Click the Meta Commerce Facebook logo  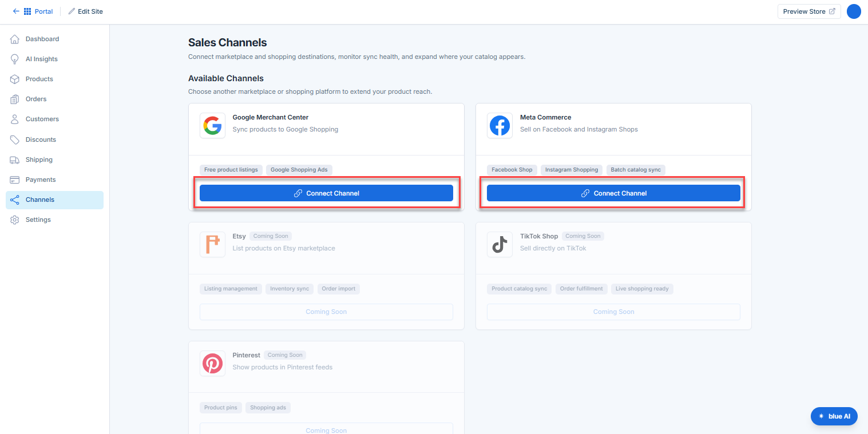coord(500,125)
